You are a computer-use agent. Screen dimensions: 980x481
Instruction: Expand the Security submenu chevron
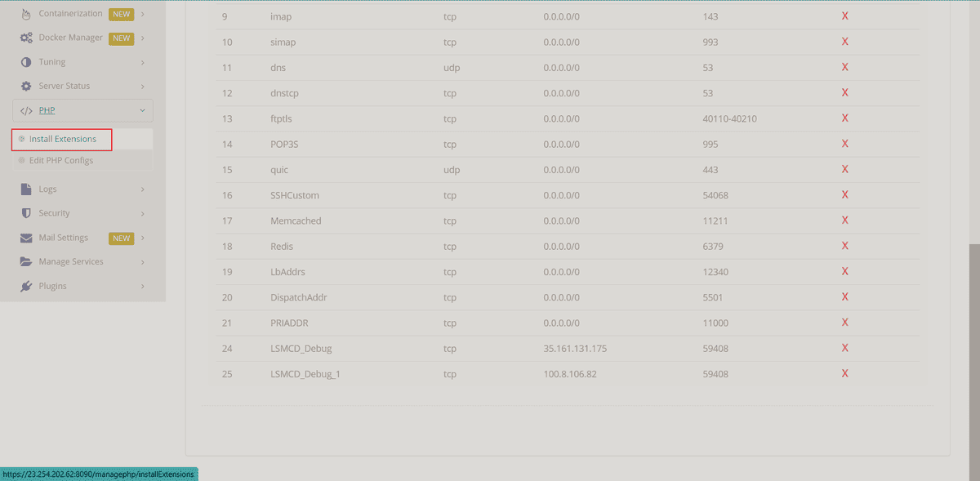(142, 213)
